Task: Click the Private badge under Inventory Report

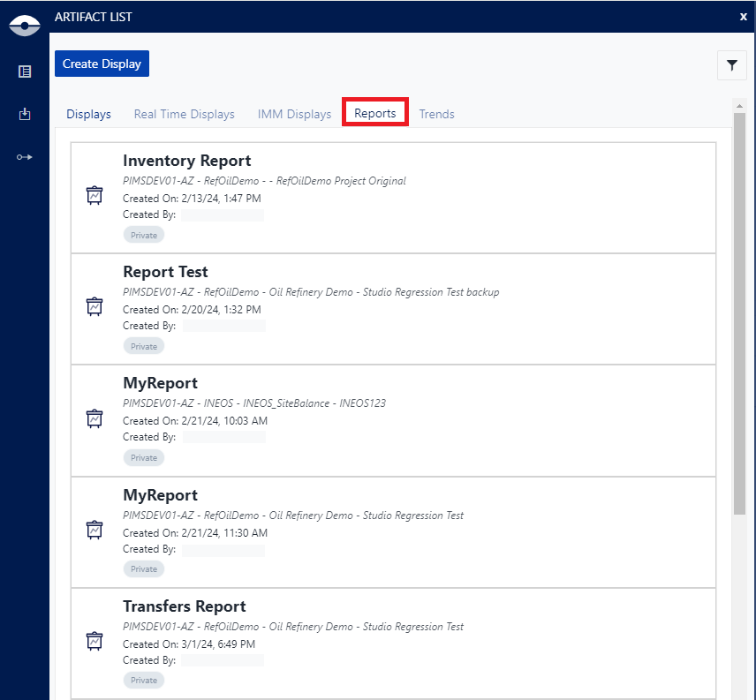Action: click(143, 235)
